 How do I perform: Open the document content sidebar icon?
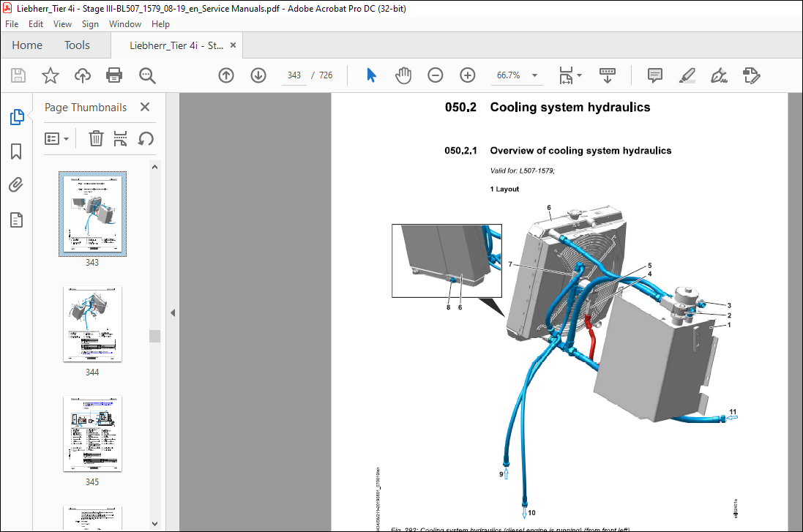pyautogui.click(x=16, y=220)
